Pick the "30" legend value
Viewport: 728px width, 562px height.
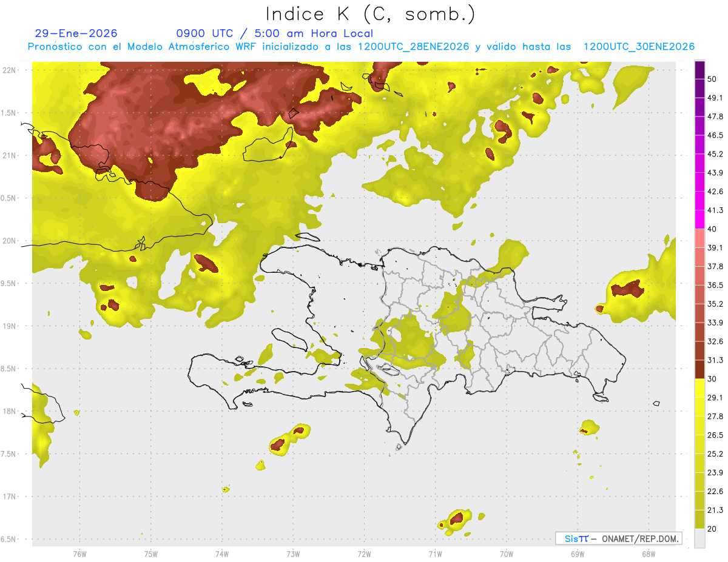[x=712, y=379]
